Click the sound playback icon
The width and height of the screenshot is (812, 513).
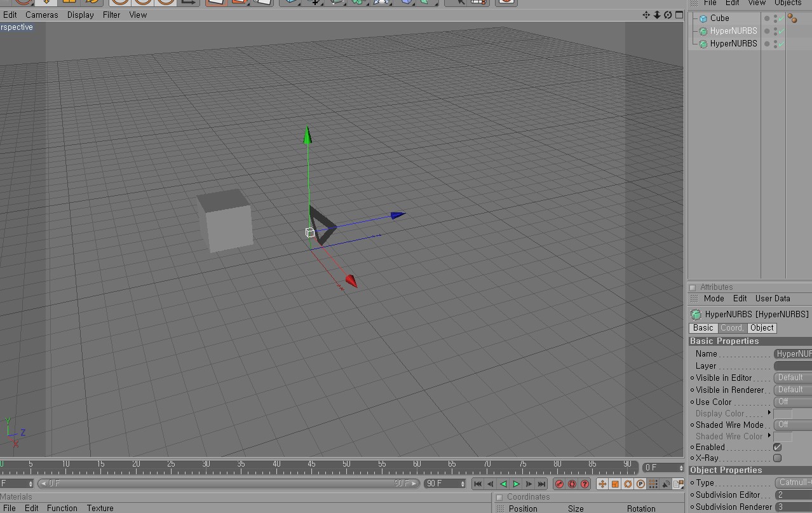pyautogui.click(x=666, y=484)
